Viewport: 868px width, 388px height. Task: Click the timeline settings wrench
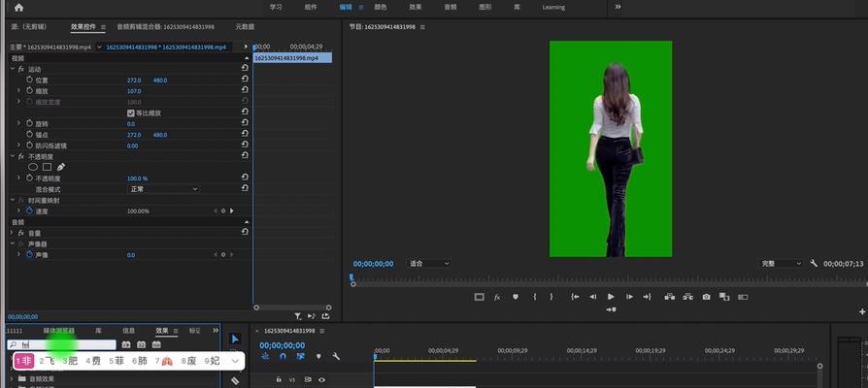pos(336,357)
